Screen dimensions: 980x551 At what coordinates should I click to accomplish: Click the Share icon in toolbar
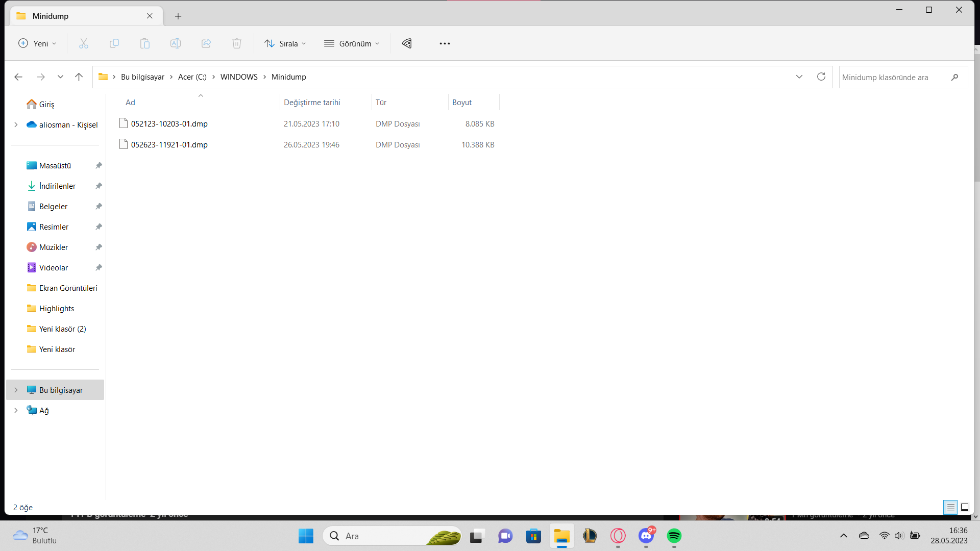(206, 43)
